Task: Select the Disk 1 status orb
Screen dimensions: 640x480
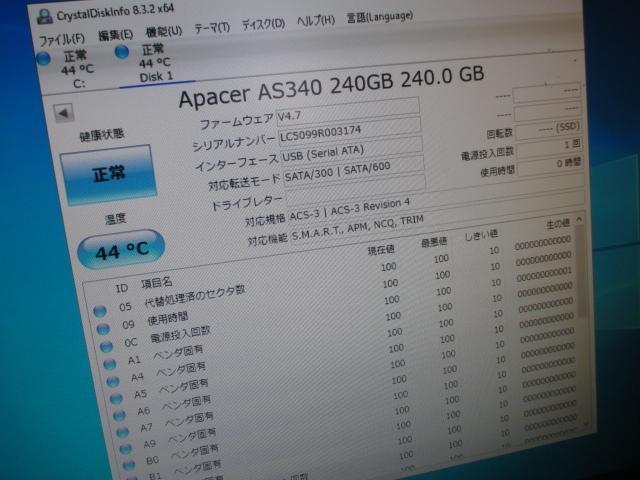Action: 122,52
